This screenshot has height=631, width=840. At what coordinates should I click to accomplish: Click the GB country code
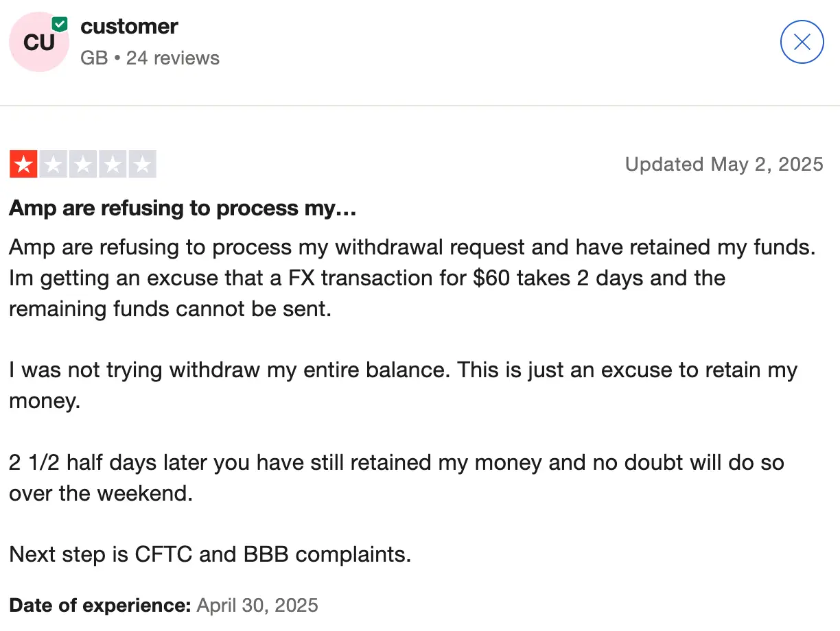point(94,58)
